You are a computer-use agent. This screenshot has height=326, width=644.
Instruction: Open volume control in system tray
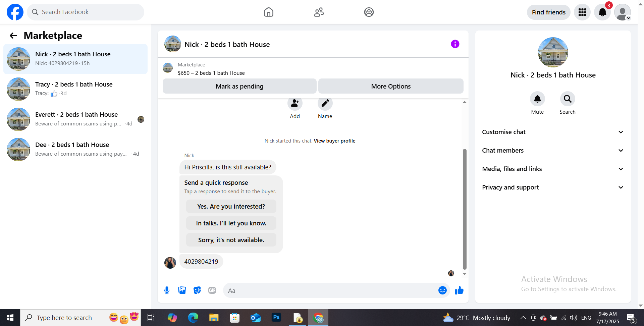[x=574, y=318]
